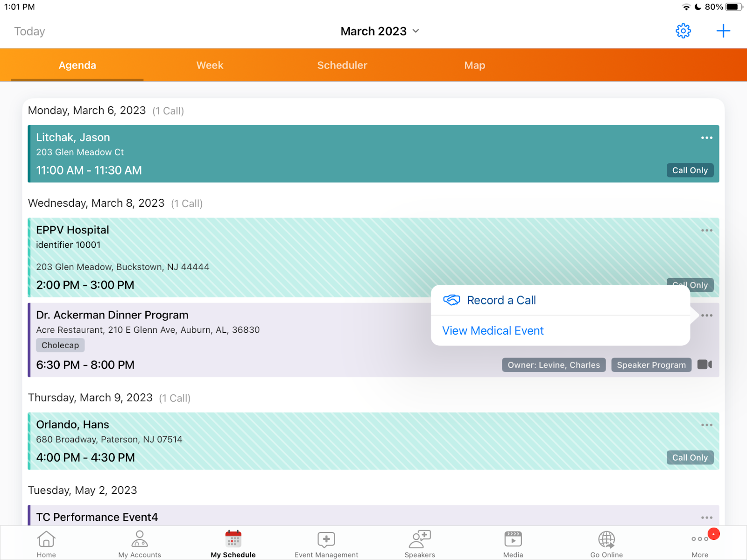Tap video camera icon on Dinner Program
The height and width of the screenshot is (560, 747).
coord(705,364)
